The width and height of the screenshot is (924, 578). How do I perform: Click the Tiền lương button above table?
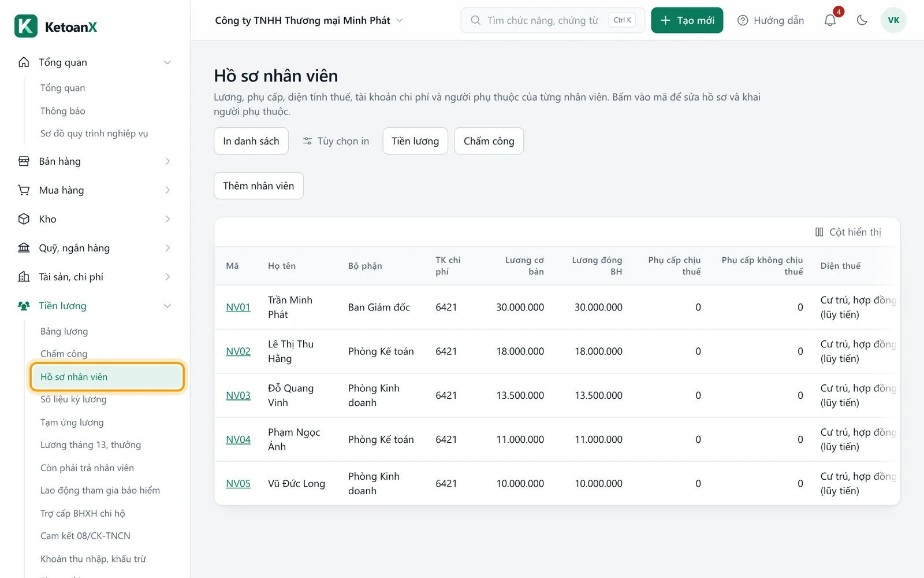[x=415, y=141]
